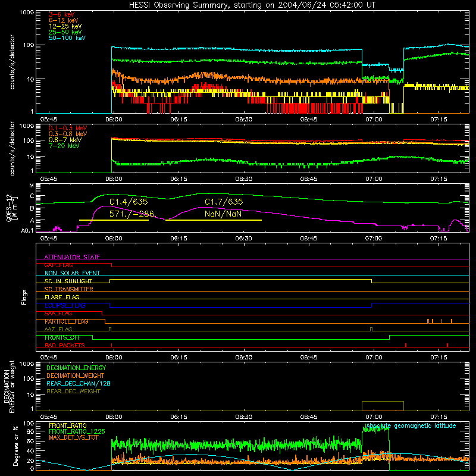Screen dimensions: 476x476
Task: Click the 0.3-0.8 MeV legend label
Action: 68,134
